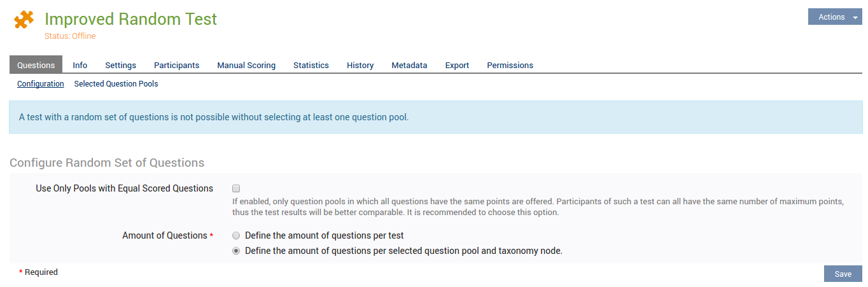
Task: Switch to the Info tab
Action: pyautogui.click(x=80, y=65)
